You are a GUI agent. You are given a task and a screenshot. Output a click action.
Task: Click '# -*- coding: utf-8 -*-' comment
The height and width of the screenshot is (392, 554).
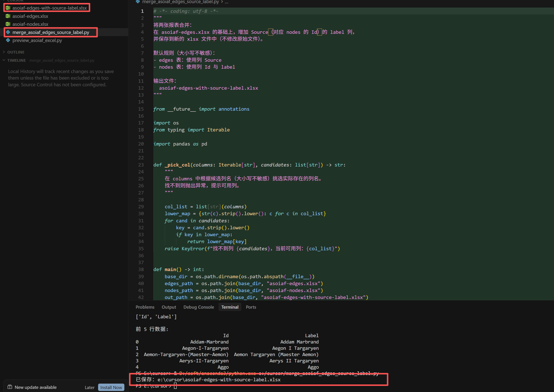coord(186,11)
